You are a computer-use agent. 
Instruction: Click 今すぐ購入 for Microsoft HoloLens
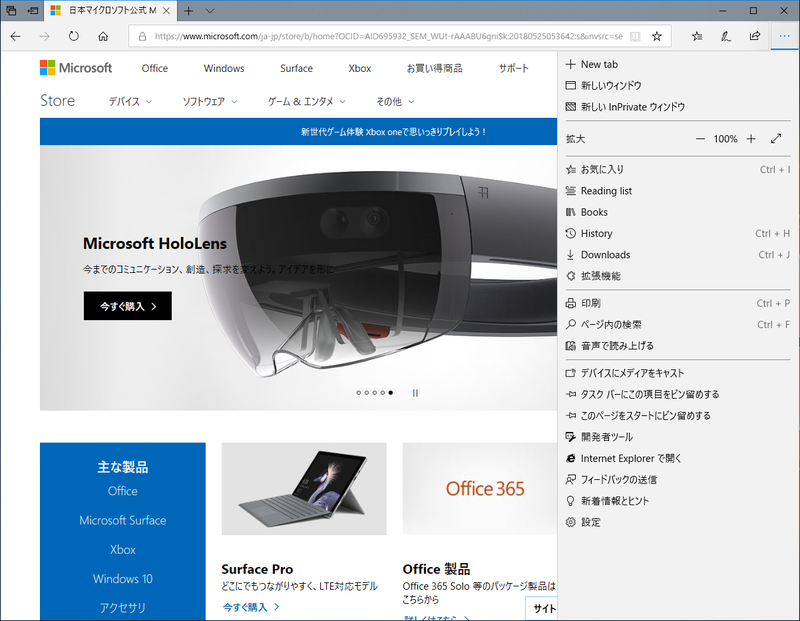click(127, 306)
